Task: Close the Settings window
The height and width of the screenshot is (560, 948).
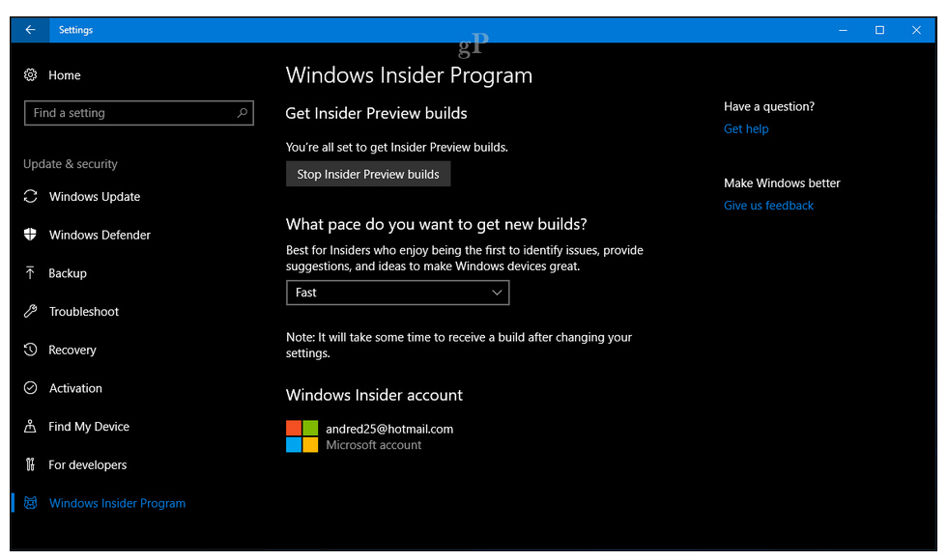Action: (916, 30)
